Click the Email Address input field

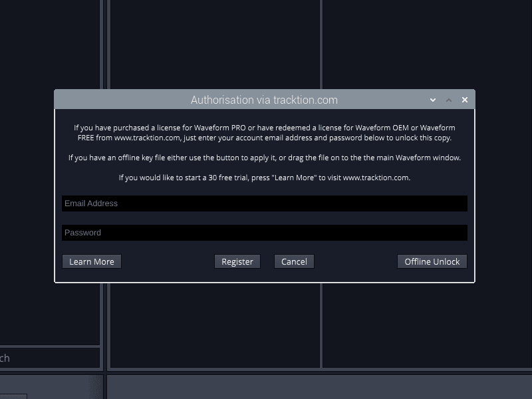(x=264, y=203)
